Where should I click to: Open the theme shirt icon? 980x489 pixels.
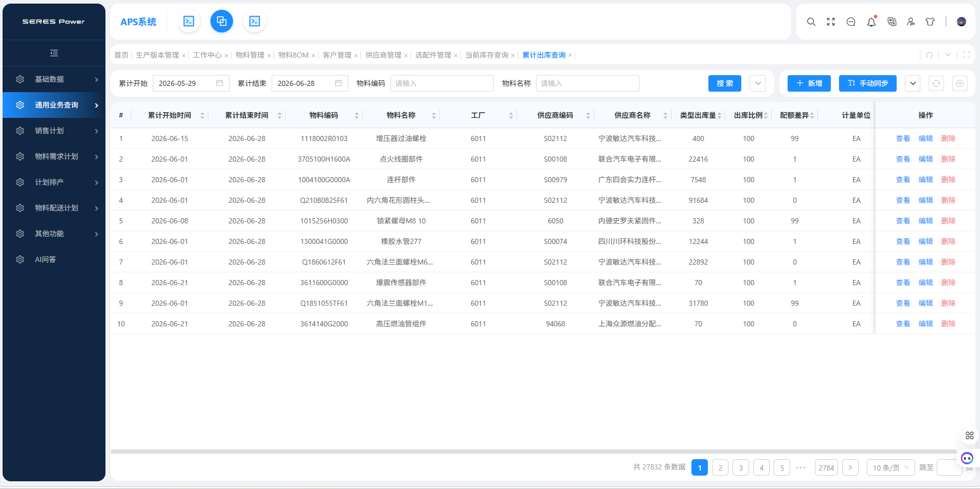point(930,22)
